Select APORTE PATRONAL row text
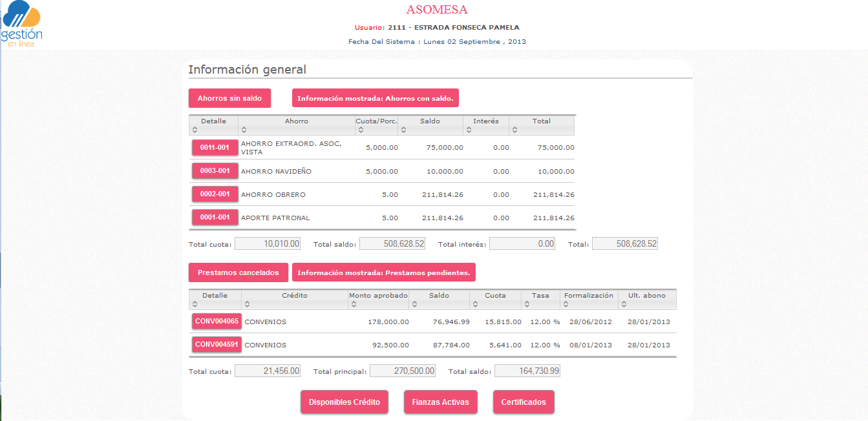 pos(275,218)
